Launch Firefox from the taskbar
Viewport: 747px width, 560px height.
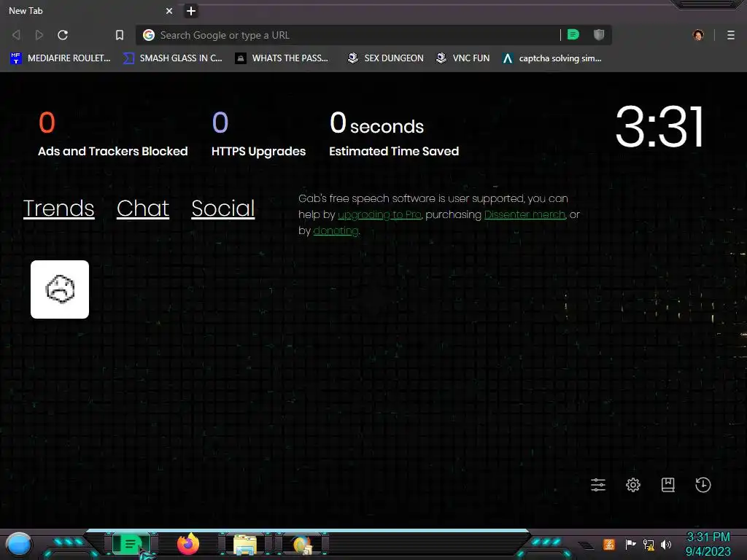[x=188, y=544]
